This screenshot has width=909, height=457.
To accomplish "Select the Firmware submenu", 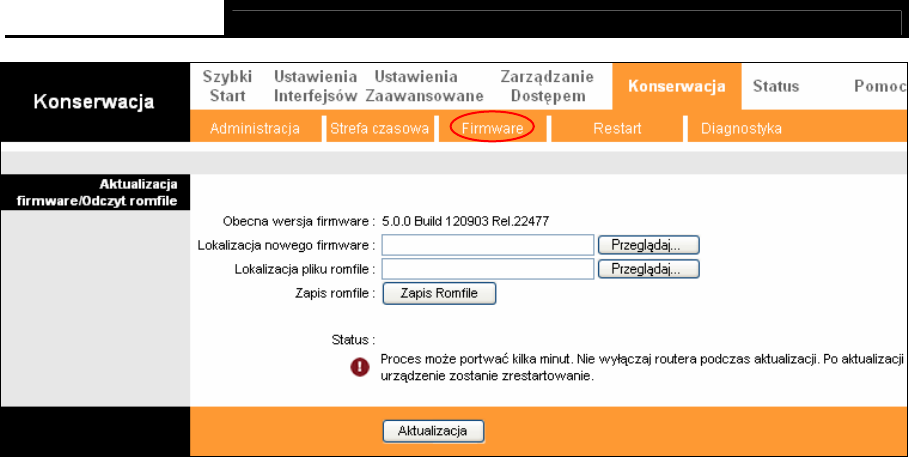I will pos(492,128).
